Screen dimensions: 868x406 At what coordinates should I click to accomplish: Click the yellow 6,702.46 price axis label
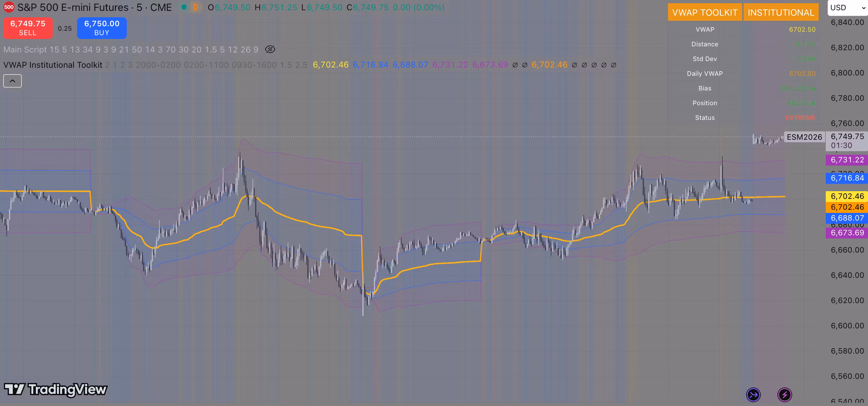(x=847, y=196)
